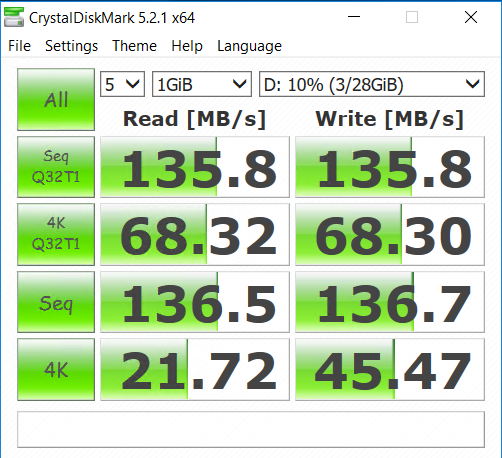This screenshot has height=458, width=502.
Task: Click the Seq Q32T1 write result 135.8
Action: 390,167
